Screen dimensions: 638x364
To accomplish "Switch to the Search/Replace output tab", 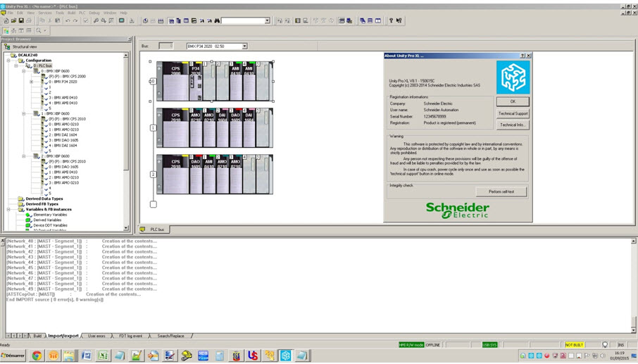I will point(171,336).
